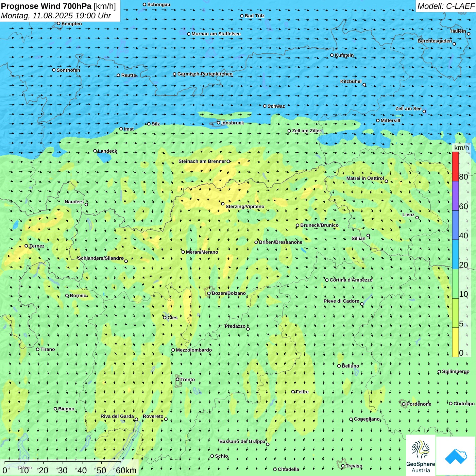Click the Bormio city marker
The image size is (476, 476).
(x=67, y=295)
